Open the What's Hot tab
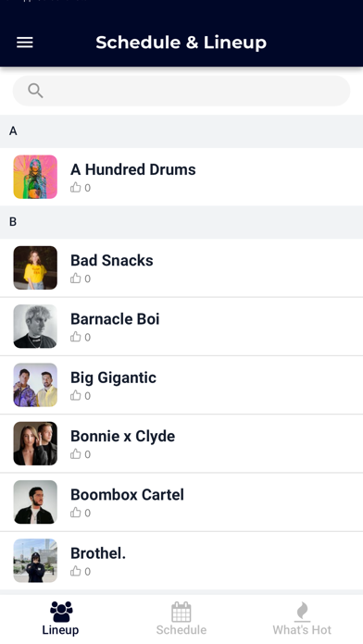Image resolution: width=363 pixels, height=644 pixels. 302,618
